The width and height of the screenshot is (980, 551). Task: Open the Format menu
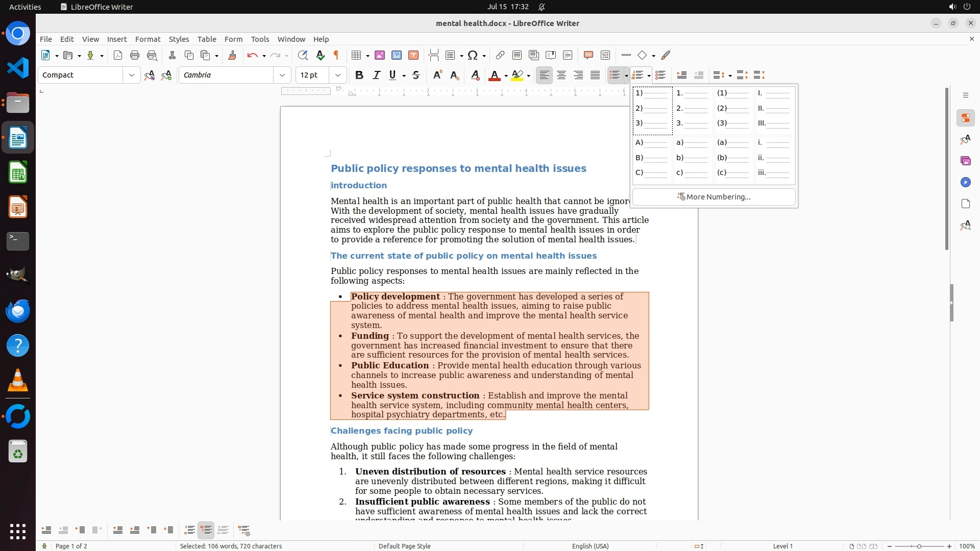tap(148, 39)
